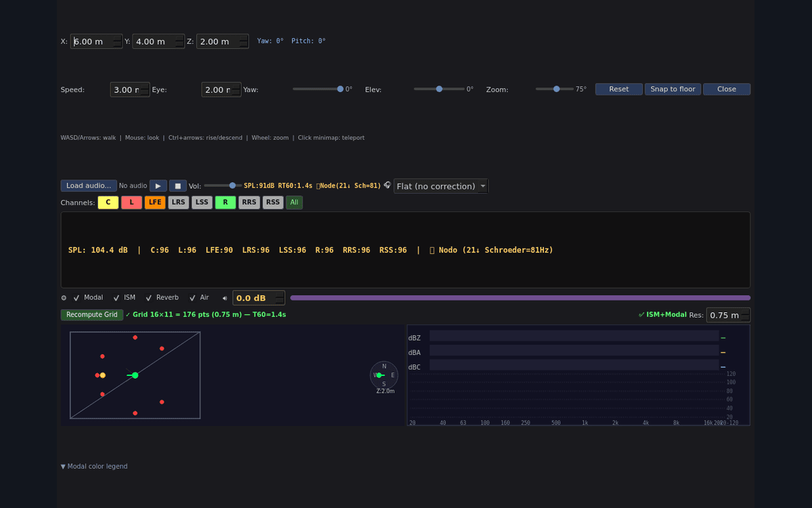Click the purple gain slider bar
The width and height of the screenshot is (812, 508).
520,298
